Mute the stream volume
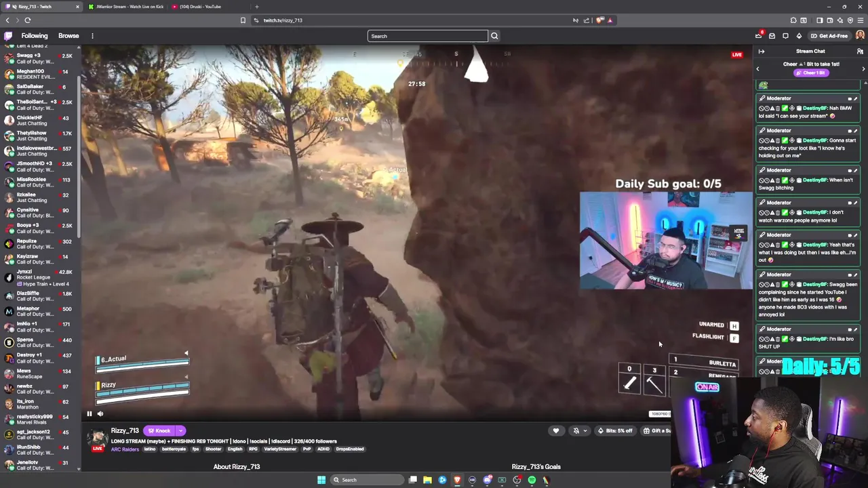Viewport: 868px width, 488px height. tap(100, 413)
